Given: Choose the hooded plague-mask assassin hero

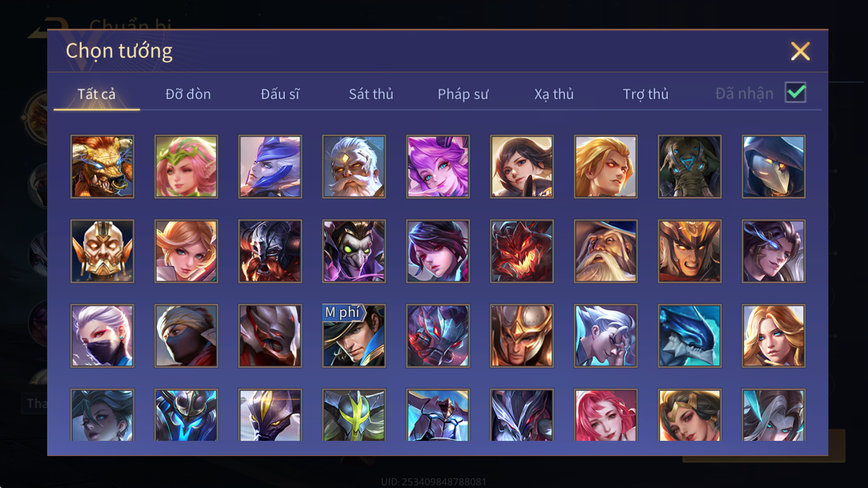Looking at the screenshot, I should tap(774, 166).
